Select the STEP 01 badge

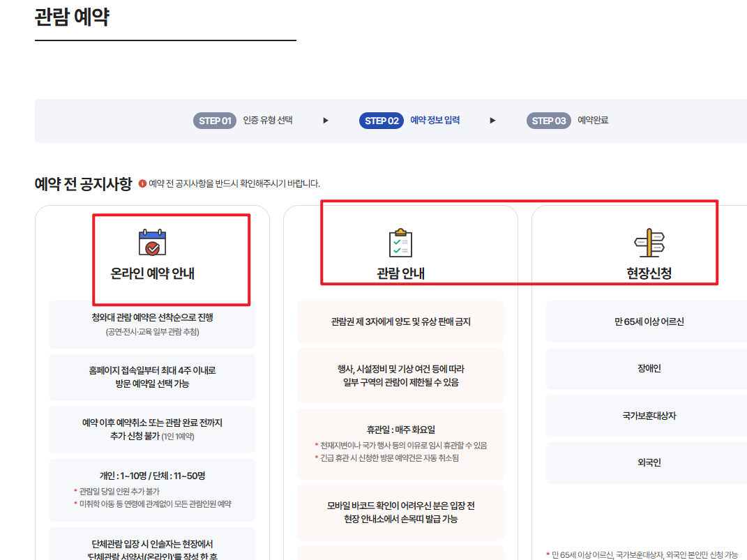point(215,121)
